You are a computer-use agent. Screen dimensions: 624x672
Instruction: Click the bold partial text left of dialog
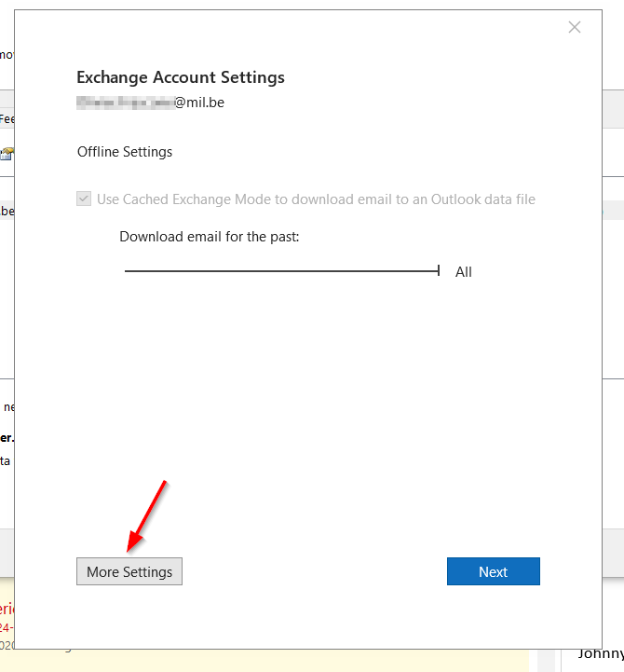7,436
